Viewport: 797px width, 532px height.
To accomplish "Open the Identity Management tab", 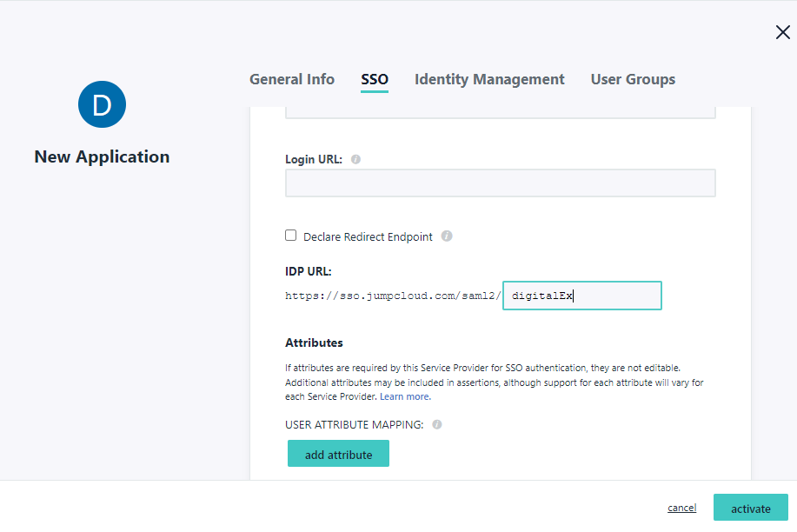I will [x=489, y=79].
